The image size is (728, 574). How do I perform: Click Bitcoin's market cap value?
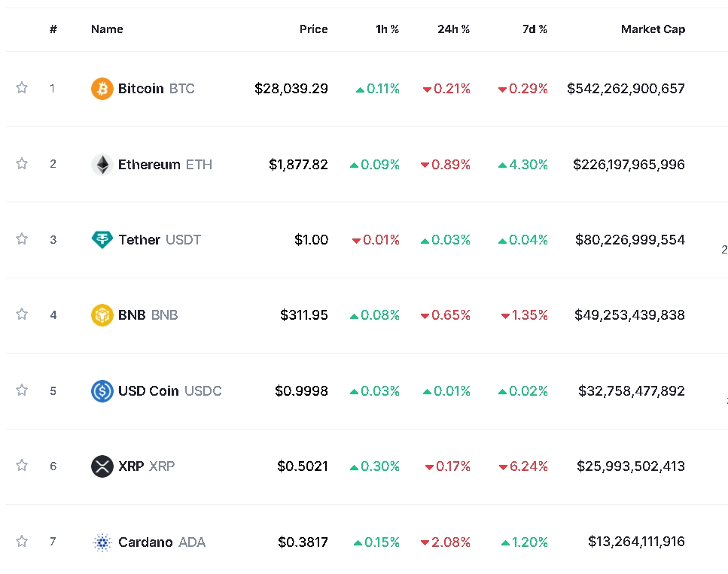point(626,89)
